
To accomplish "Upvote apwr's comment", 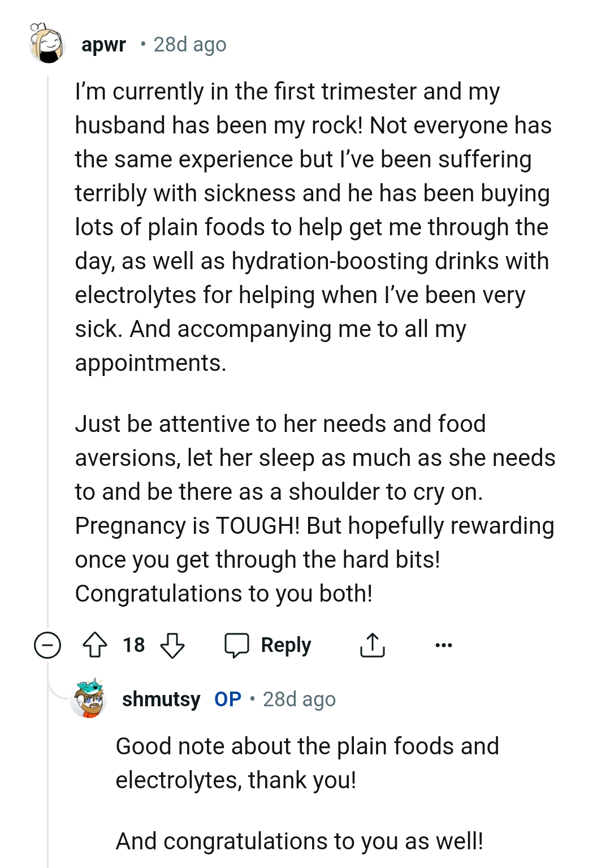I will pos(95,645).
